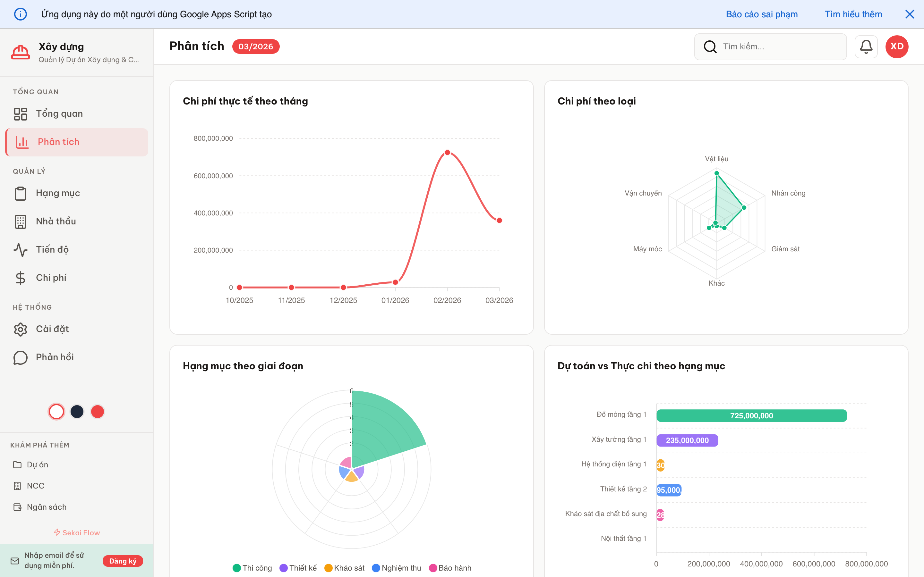Go to Tổng quan menu item
Screen dimensions: 924x577
click(59, 114)
